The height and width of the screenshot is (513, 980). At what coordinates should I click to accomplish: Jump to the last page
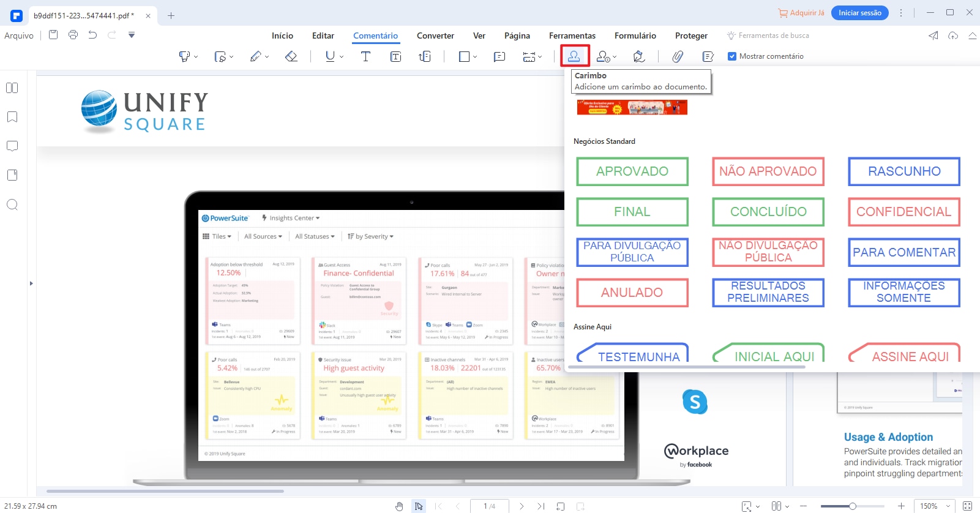coord(540,506)
